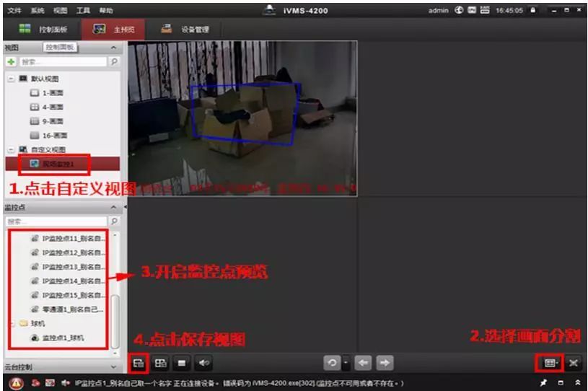Collapse the 默认视图 tree node
This screenshot has width=588, height=391.
[x=11, y=79]
